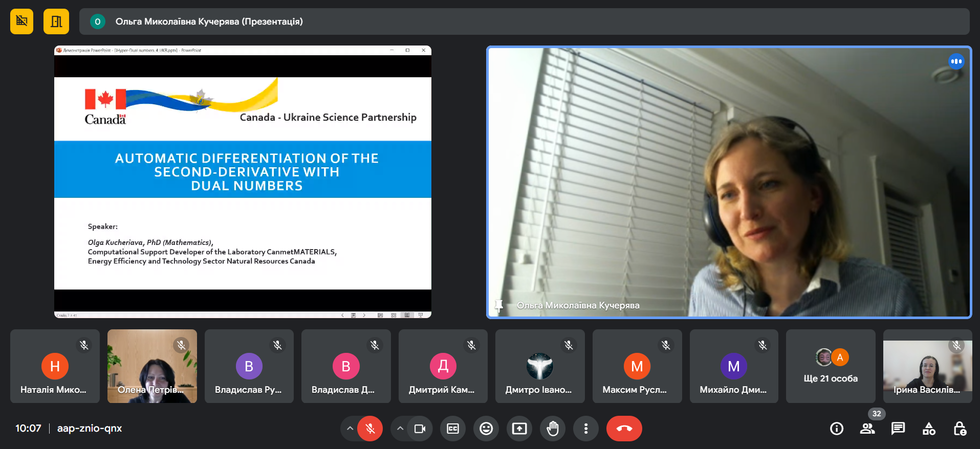Expand the 'Ще 21 особа' participants tile
Image resolution: width=980 pixels, height=449 pixels.
[x=831, y=366]
